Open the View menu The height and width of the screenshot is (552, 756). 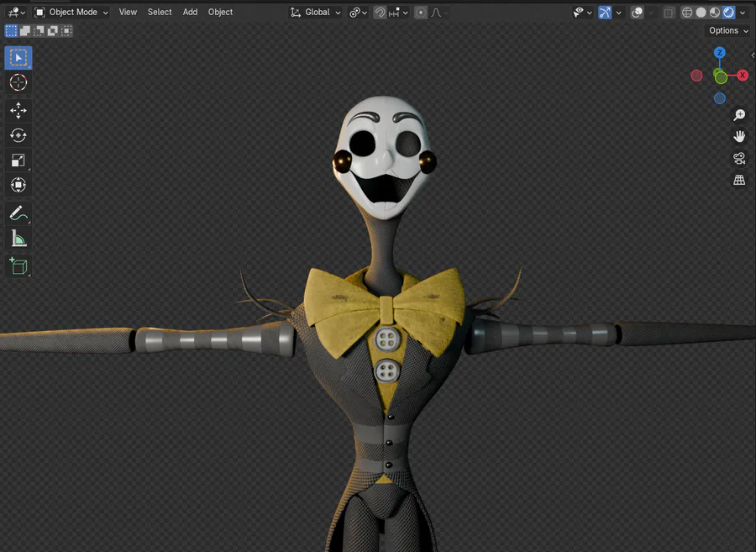[128, 12]
